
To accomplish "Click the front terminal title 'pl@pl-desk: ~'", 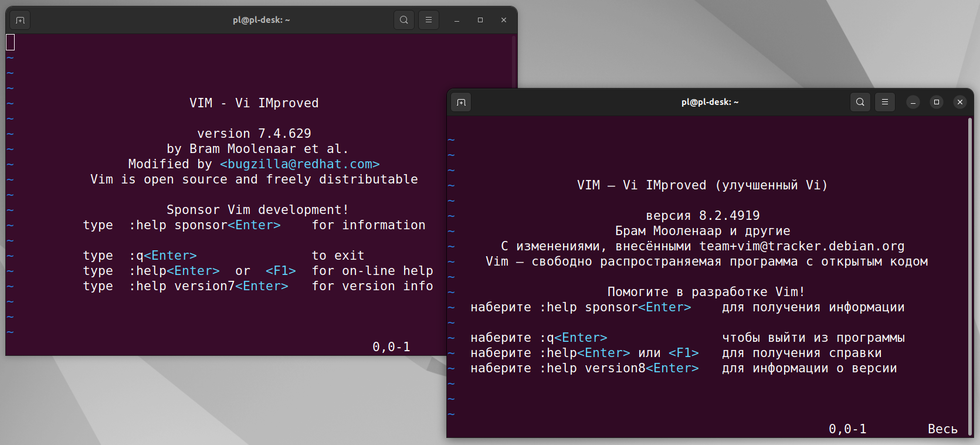I will pyautogui.click(x=710, y=102).
